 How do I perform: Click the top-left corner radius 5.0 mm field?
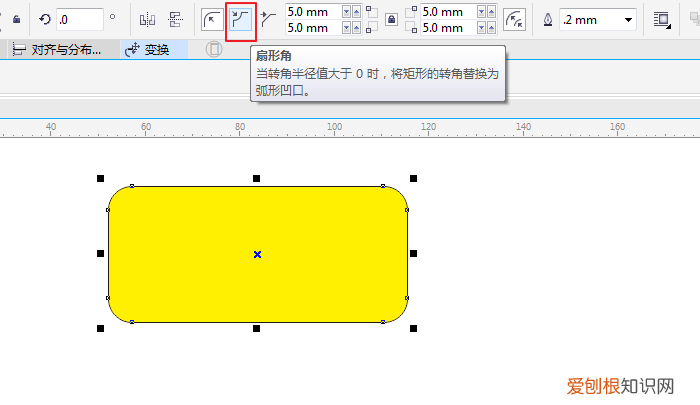(312, 12)
